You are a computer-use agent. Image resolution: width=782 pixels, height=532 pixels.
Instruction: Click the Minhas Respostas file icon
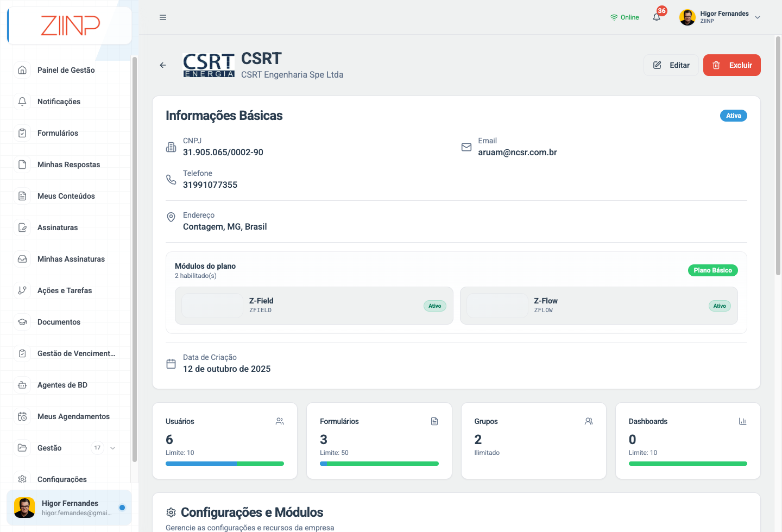(x=22, y=164)
